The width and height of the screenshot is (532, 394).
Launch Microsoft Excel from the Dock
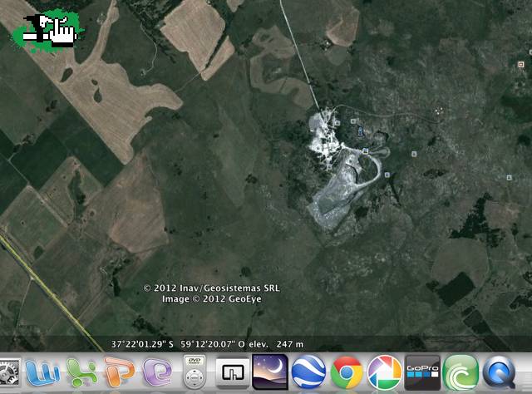pyautogui.click(x=81, y=372)
